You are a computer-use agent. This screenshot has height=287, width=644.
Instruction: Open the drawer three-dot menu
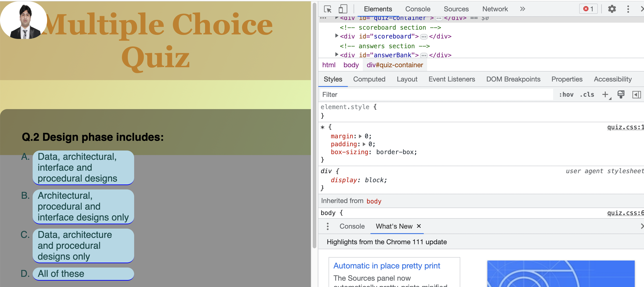327,226
